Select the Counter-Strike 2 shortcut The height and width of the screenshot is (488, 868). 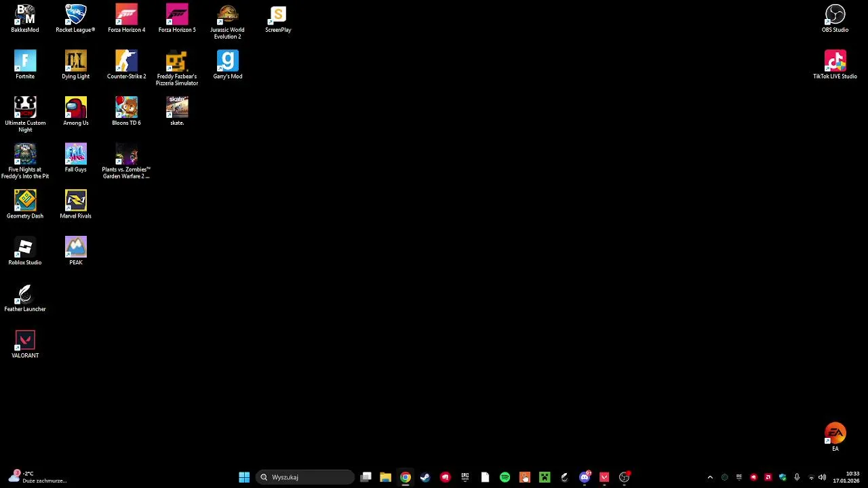point(126,65)
